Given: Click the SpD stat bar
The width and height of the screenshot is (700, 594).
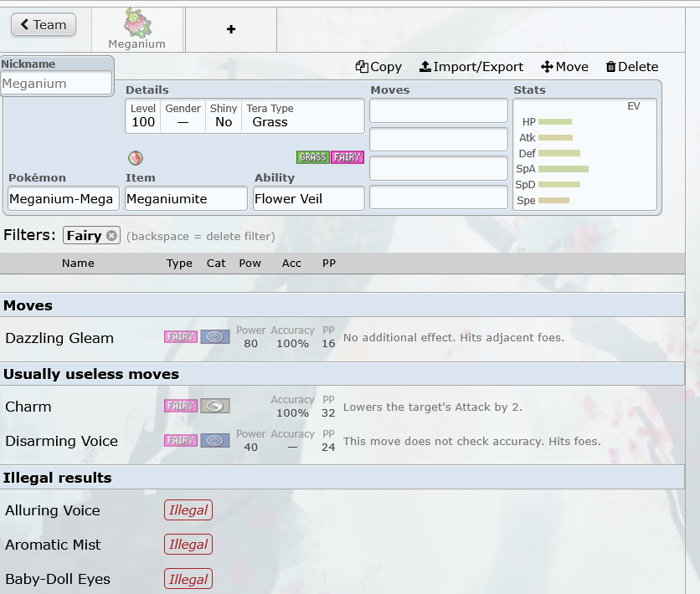Looking at the screenshot, I should (559, 185).
